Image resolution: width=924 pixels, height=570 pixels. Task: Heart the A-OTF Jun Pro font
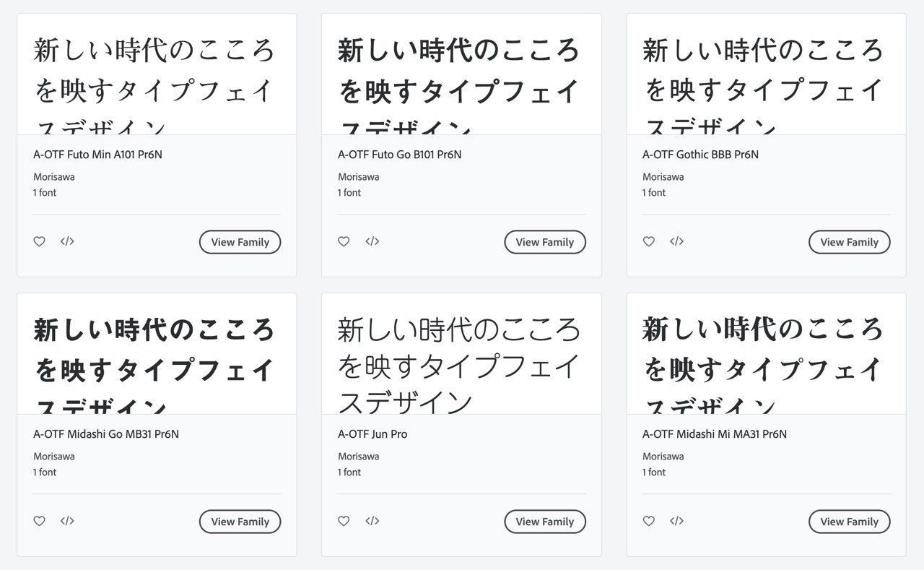click(344, 521)
